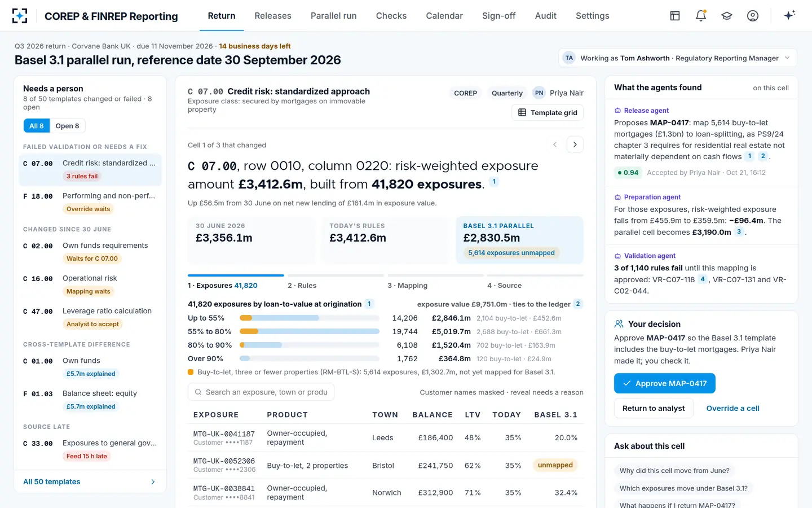Click the Validation agent icon
This screenshot has width=812, height=508.
617,256
